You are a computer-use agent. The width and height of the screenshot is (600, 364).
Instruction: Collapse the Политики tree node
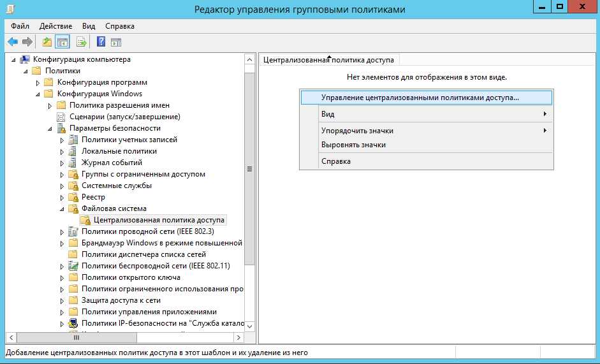[26, 71]
